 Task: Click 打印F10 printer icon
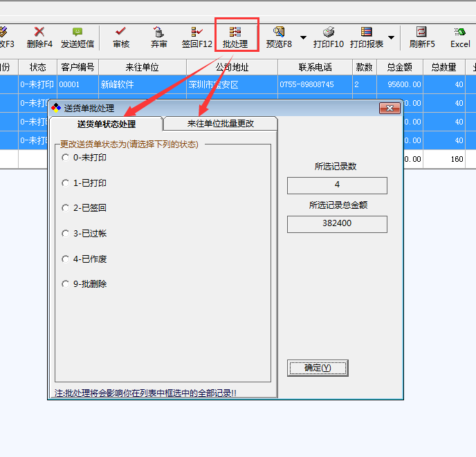point(329,32)
